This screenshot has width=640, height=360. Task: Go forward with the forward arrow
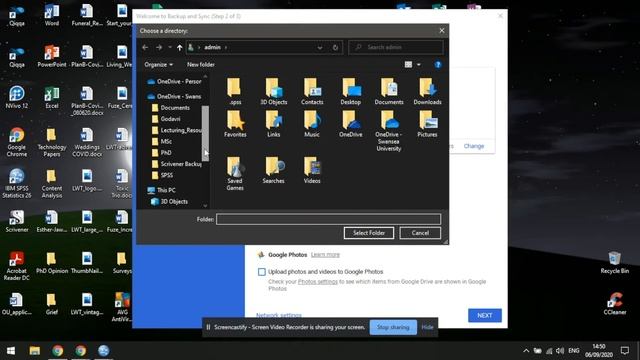(159, 47)
